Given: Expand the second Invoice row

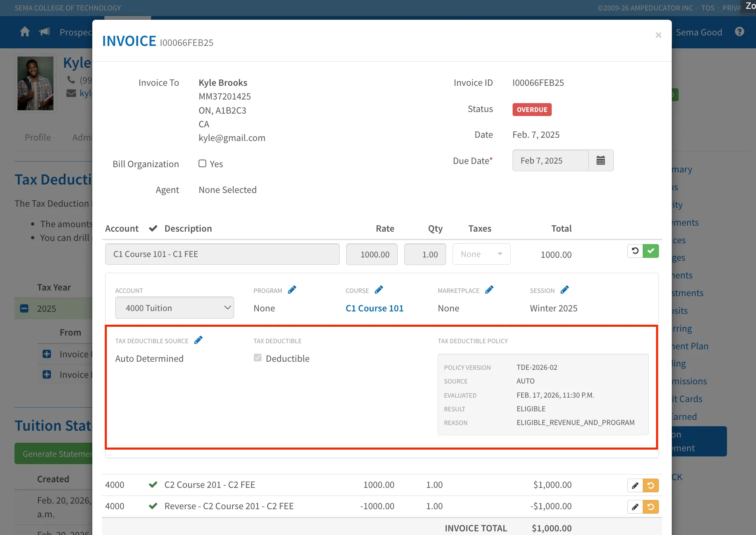Looking at the screenshot, I should (47, 375).
